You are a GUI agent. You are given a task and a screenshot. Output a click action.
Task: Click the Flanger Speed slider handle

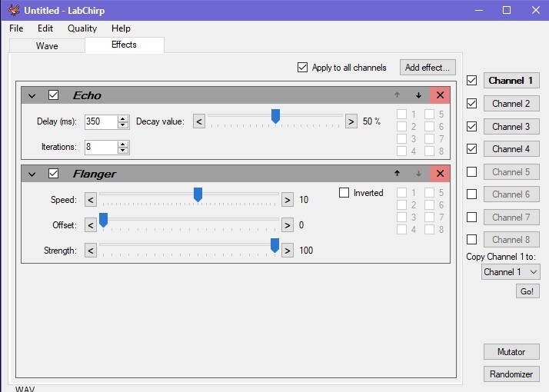(x=198, y=194)
